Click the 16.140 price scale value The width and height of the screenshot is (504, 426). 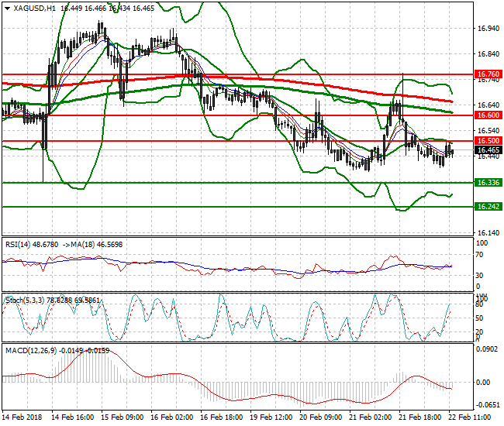click(488, 232)
